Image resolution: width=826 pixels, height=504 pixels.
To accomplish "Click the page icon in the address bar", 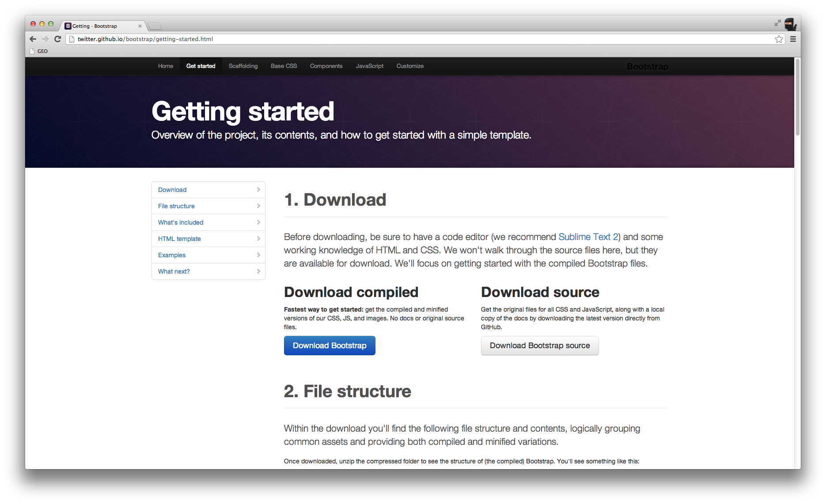I will click(72, 39).
